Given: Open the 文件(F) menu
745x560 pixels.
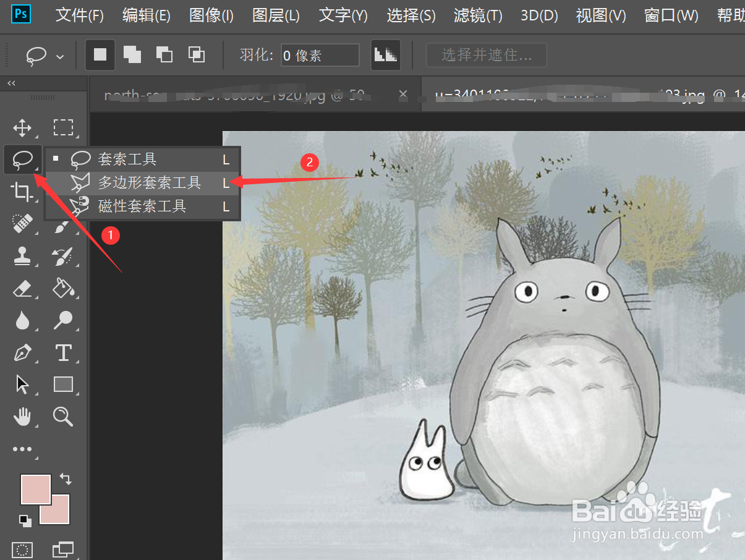Looking at the screenshot, I should tap(80, 15).
